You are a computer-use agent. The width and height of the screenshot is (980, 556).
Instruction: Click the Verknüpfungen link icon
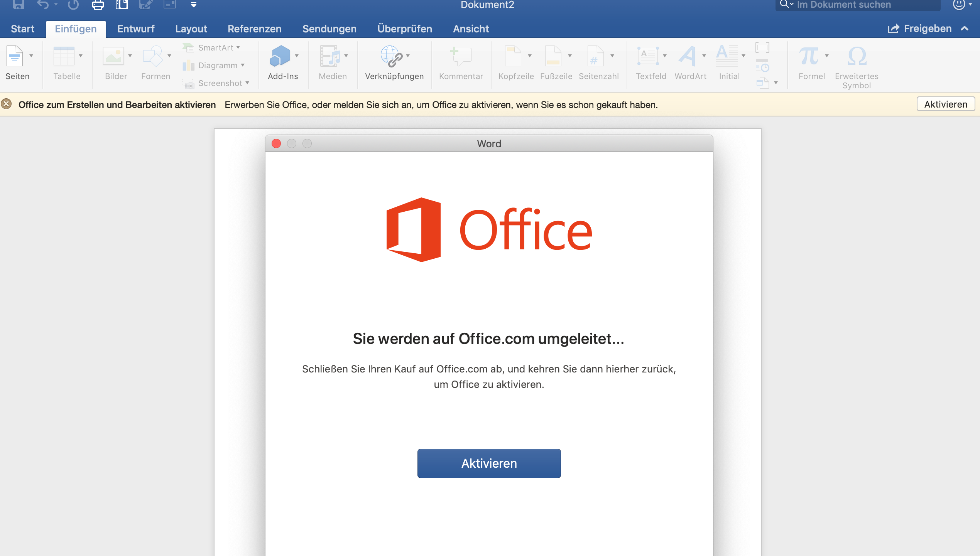391,57
